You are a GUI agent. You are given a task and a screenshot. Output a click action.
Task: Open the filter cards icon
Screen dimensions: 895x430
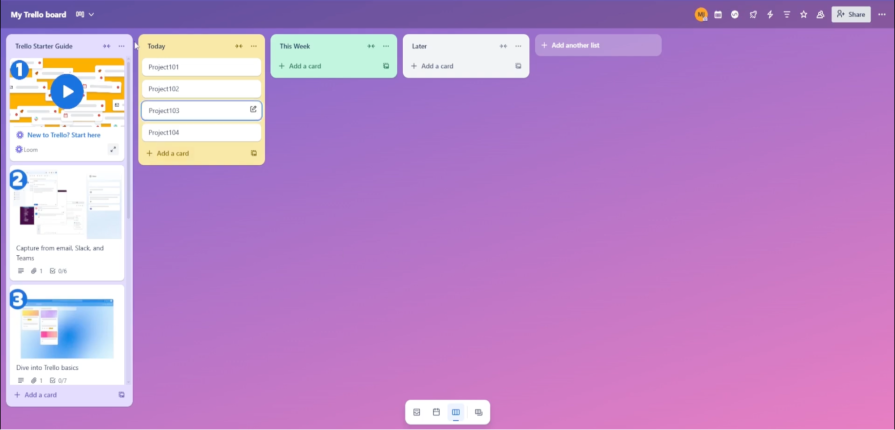(787, 14)
